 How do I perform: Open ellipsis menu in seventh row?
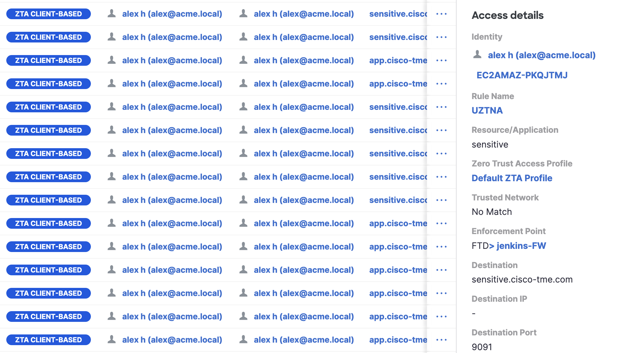(x=441, y=154)
